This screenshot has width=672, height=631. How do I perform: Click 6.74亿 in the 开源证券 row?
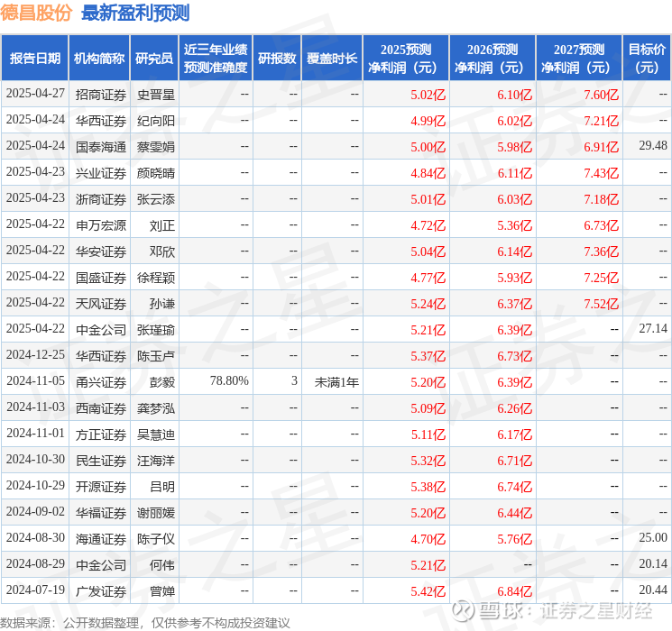point(514,487)
